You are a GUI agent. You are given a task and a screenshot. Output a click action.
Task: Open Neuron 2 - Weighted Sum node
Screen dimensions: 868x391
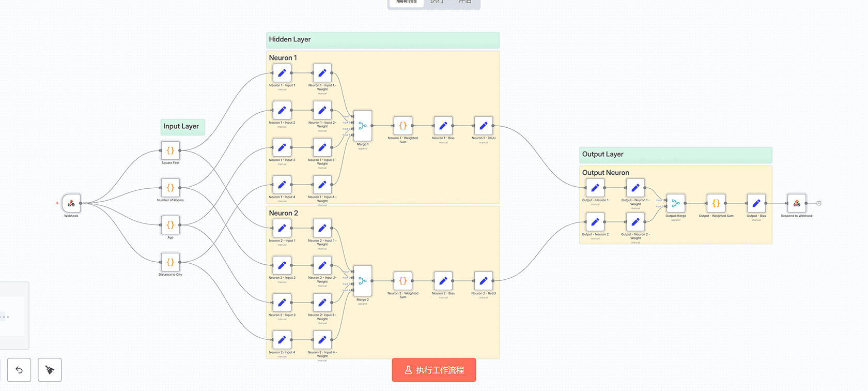(402, 281)
